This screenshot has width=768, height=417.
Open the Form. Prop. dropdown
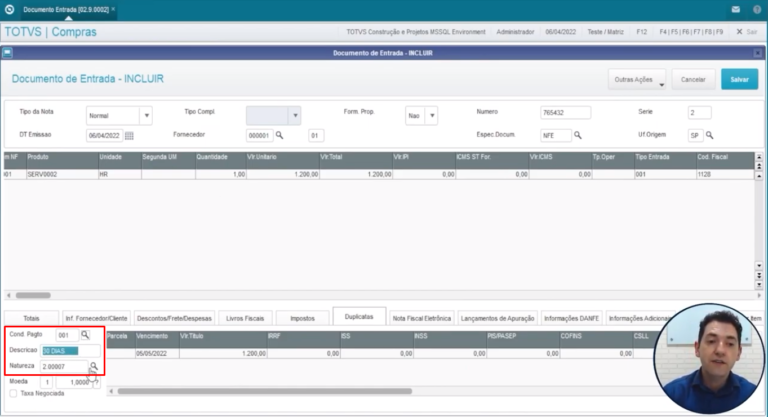(432, 115)
